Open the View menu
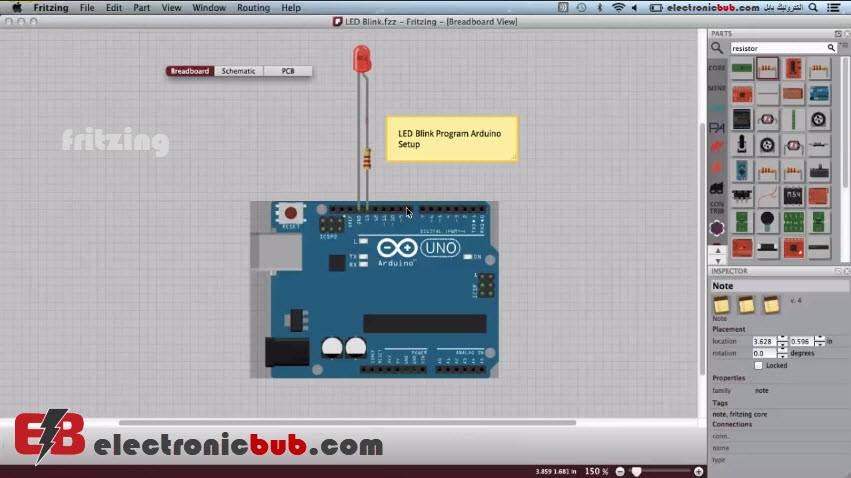 coord(171,8)
